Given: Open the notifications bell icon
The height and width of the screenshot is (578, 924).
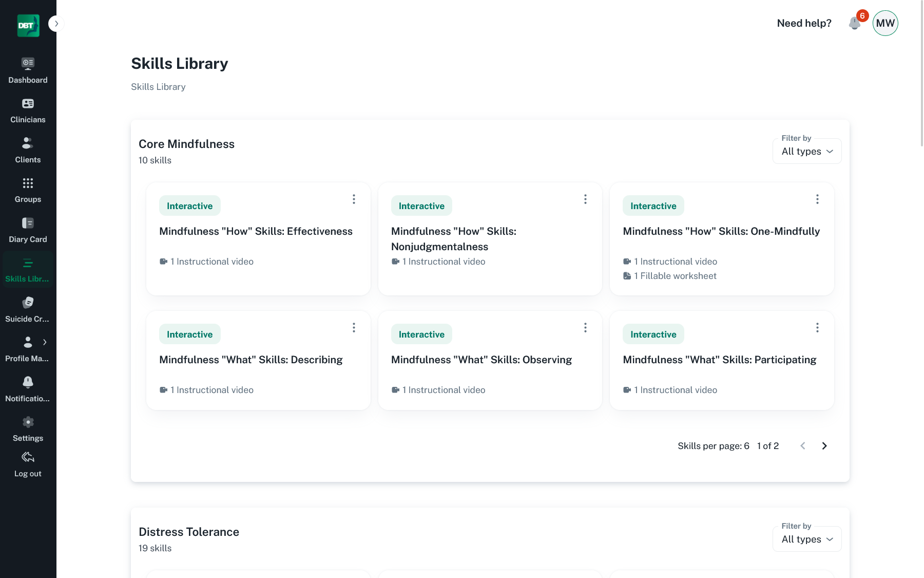Looking at the screenshot, I should [855, 24].
